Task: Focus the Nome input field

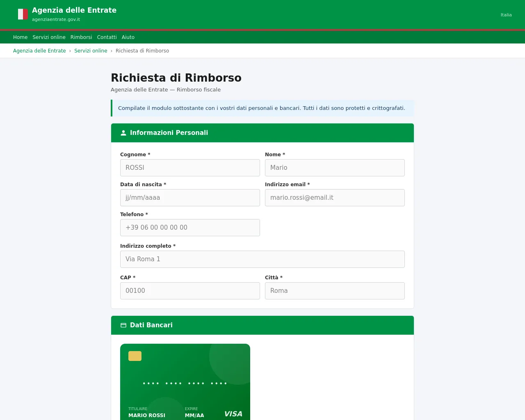Action: (335, 168)
